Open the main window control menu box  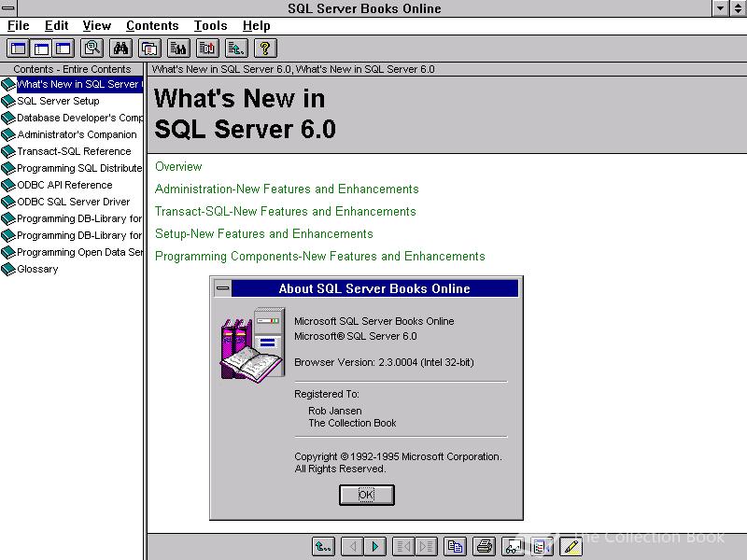click(x=8, y=8)
